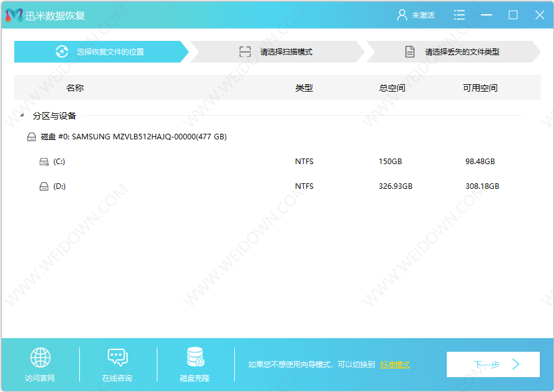Click the scan mode step icon
Viewport: 554px width, 392px height.
pyautogui.click(x=245, y=51)
